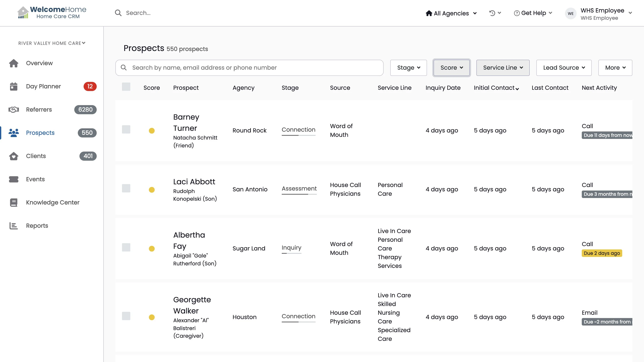Screen dimensions: 644x362
Task: Toggle the select-all header checkbox
Action: pos(126,87)
